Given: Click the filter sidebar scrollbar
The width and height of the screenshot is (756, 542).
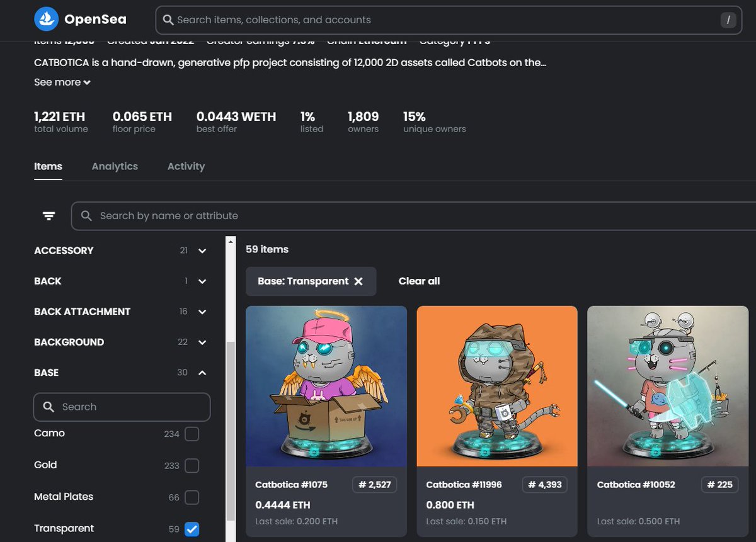Looking at the screenshot, I should [x=230, y=431].
